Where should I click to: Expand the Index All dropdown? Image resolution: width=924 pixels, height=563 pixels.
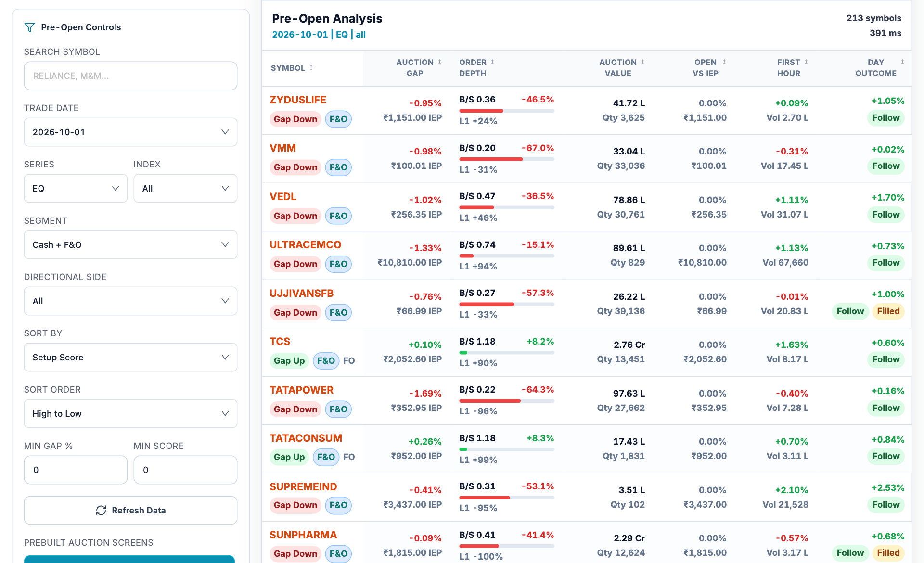click(x=185, y=188)
